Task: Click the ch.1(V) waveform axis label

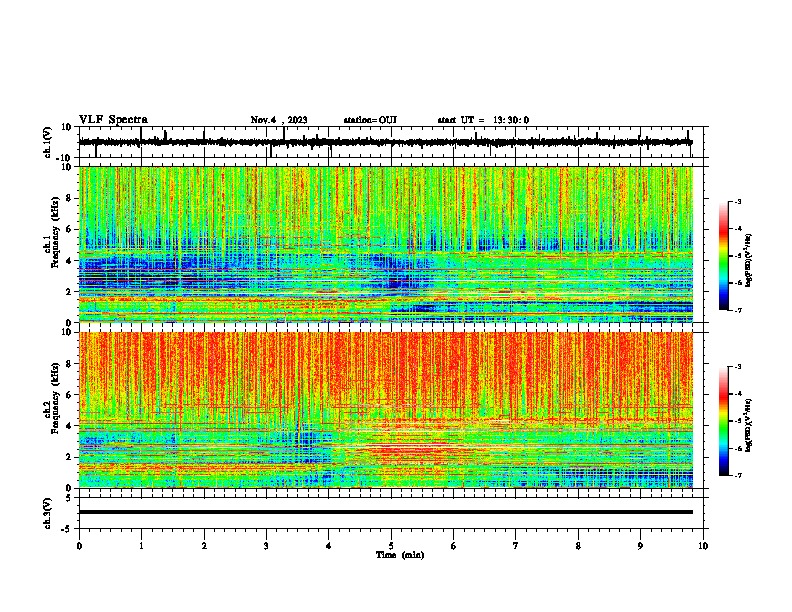Action: 48,142
